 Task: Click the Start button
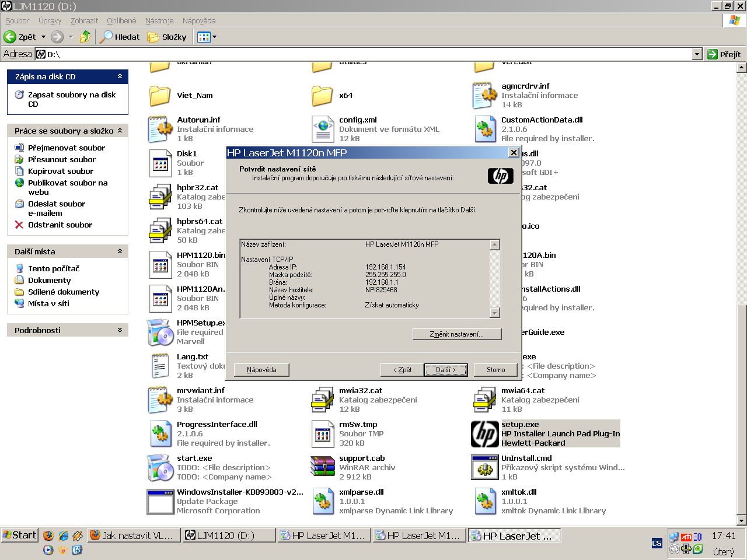pos(20,535)
